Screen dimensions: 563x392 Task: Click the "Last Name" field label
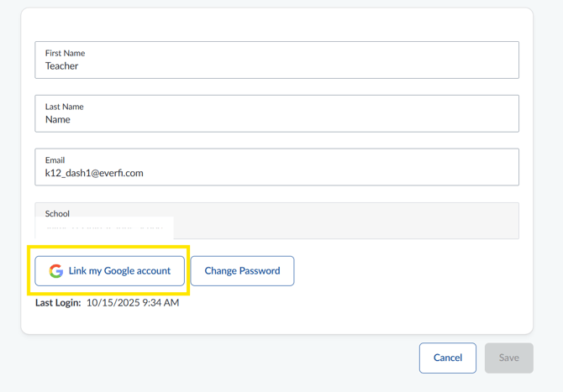click(x=64, y=107)
